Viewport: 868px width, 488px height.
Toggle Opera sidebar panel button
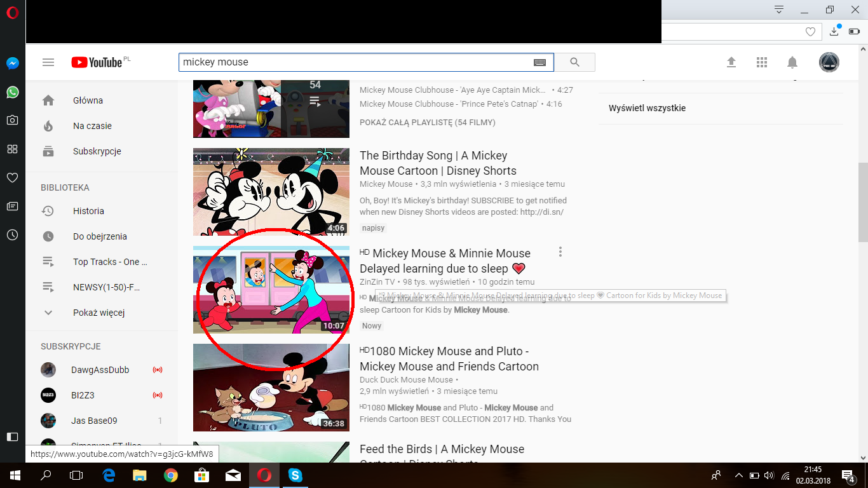(12, 437)
